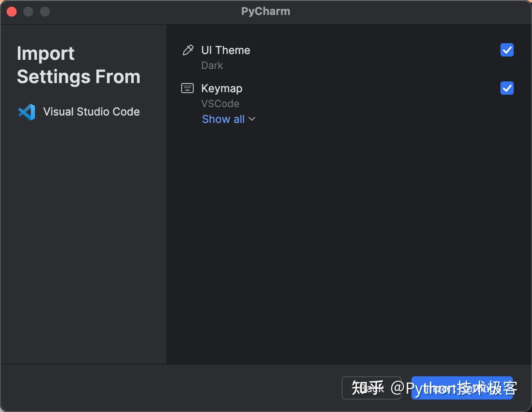Click the keyboard icon next to Keymap
This screenshot has width=532, height=412.
coord(187,88)
